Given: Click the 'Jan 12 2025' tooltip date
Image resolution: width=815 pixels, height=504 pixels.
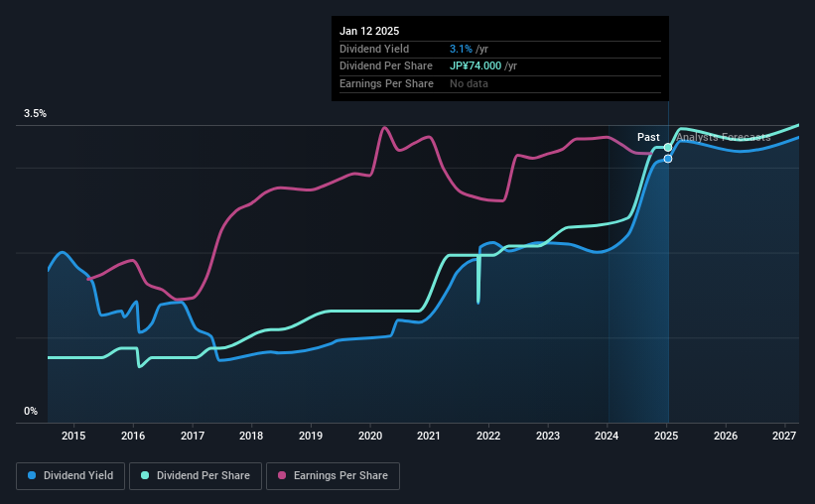Looking at the screenshot, I should pyautogui.click(x=369, y=31).
